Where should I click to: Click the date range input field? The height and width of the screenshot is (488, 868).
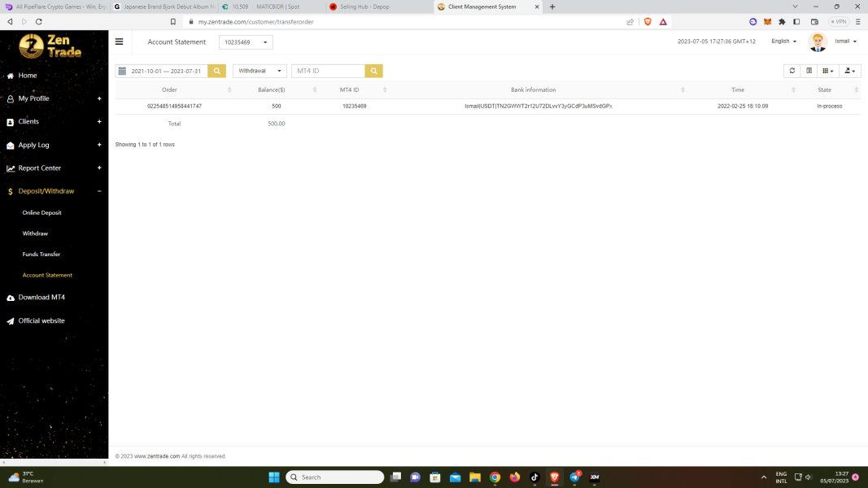tap(166, 71)
